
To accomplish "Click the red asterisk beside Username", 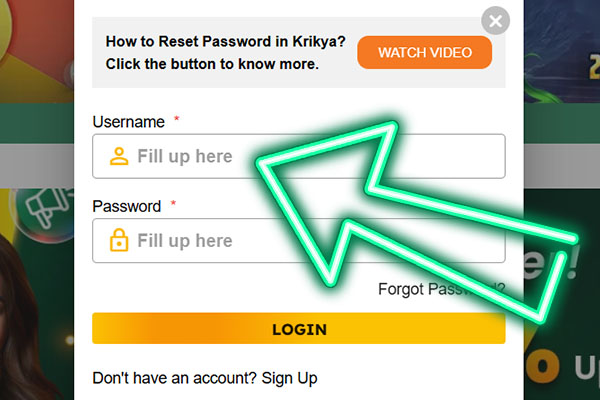I will (177, 120).
